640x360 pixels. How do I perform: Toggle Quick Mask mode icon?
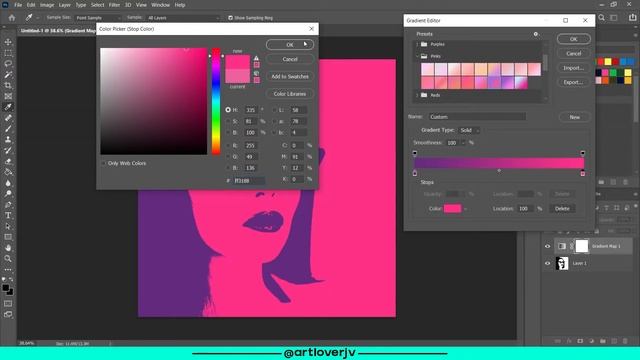click(8, 304)
